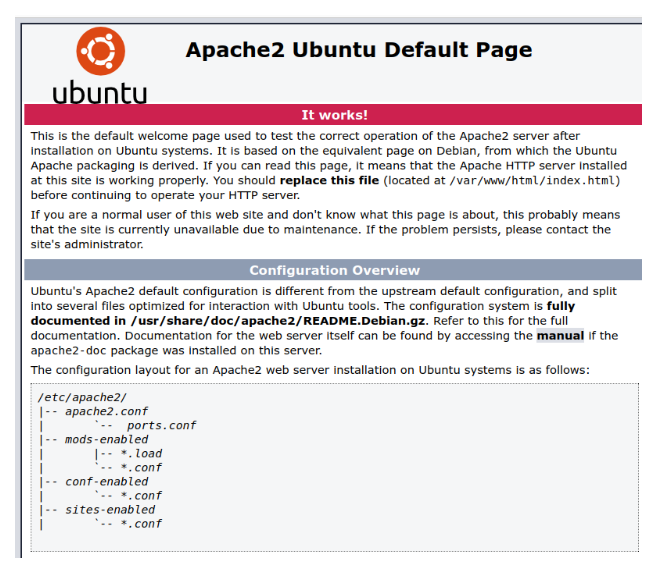
Task: Click the 'ports.conf' tree entry
Action: 161,425
